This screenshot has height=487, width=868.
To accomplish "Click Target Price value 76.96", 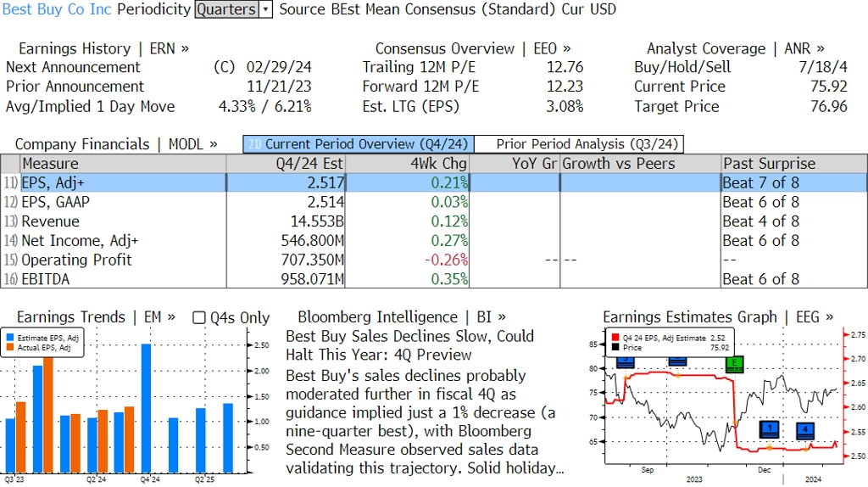I will (x=829, y=106).
